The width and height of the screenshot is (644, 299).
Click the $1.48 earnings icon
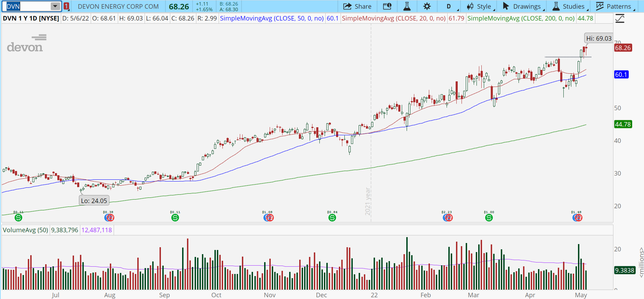(577, 218)
